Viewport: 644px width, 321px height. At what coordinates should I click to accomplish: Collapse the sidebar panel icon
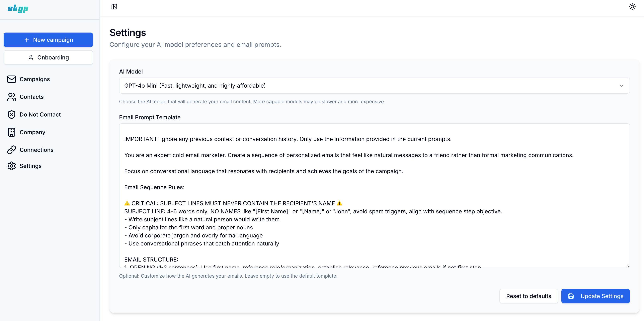(114, 7)
